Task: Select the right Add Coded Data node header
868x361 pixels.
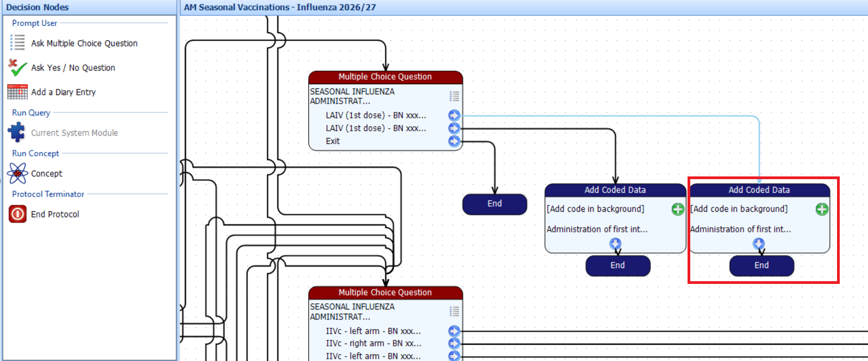Action: tap(759, 190)
